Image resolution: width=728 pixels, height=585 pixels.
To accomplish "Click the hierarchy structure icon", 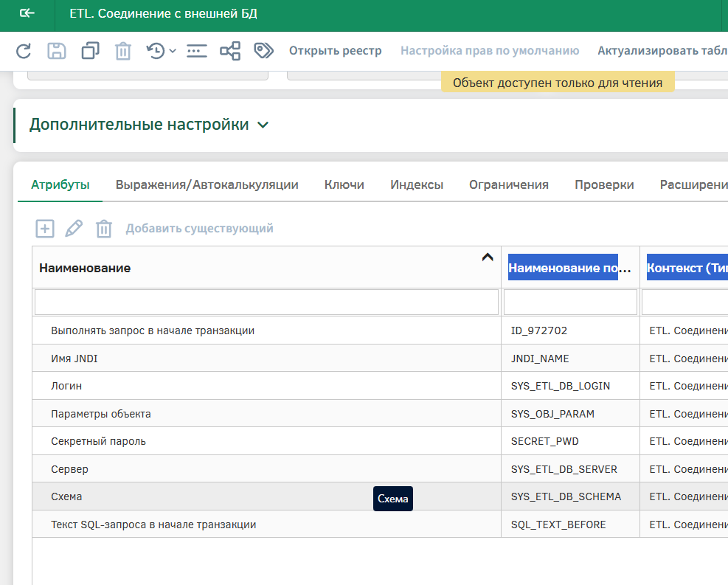I will [230, 51].
